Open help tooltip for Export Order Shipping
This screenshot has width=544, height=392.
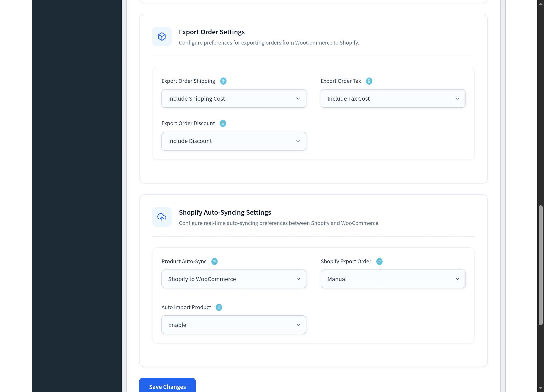(x=223, y=81)
